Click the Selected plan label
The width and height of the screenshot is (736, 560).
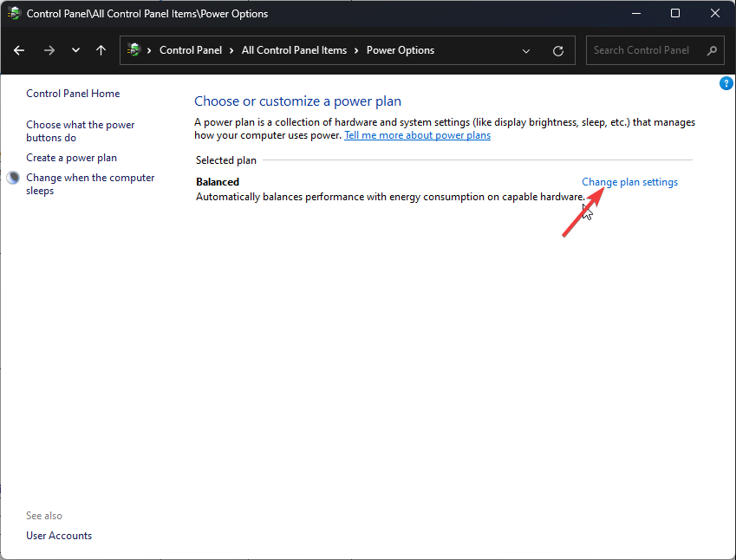[x=225, y=160]
